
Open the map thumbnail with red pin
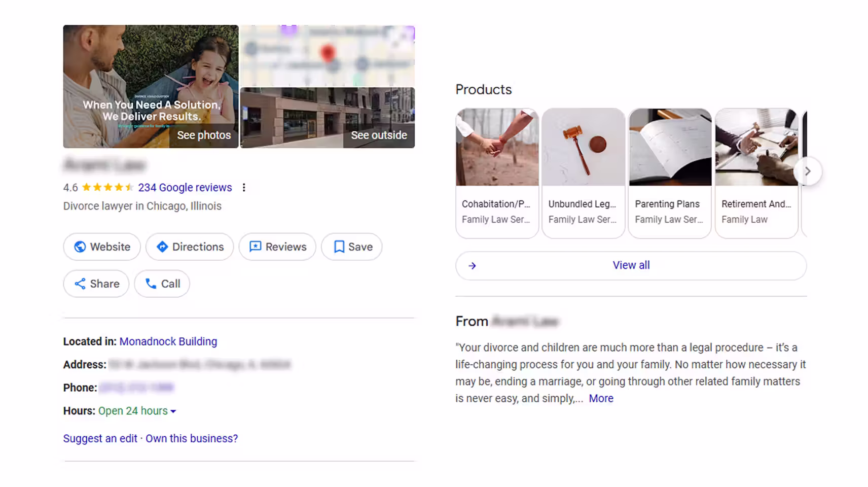(x=328, y=56)
